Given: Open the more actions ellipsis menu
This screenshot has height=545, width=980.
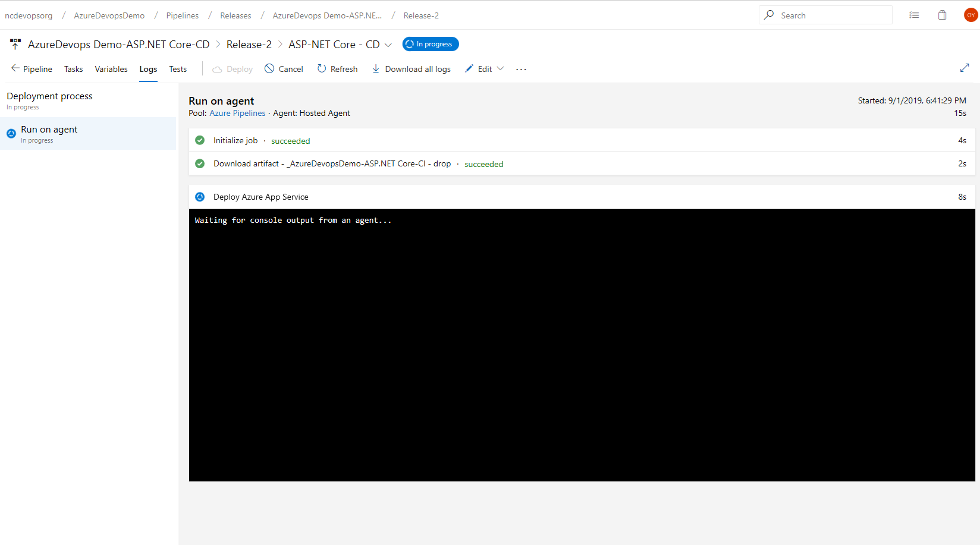Looking at the screenshot, I should [521, 70].
